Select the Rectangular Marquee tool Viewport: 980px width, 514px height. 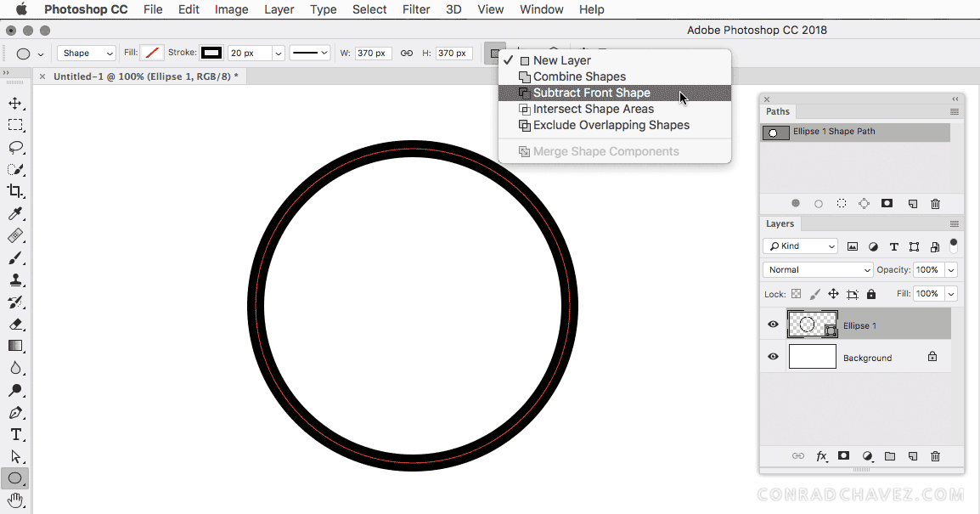tap(15, 125)
